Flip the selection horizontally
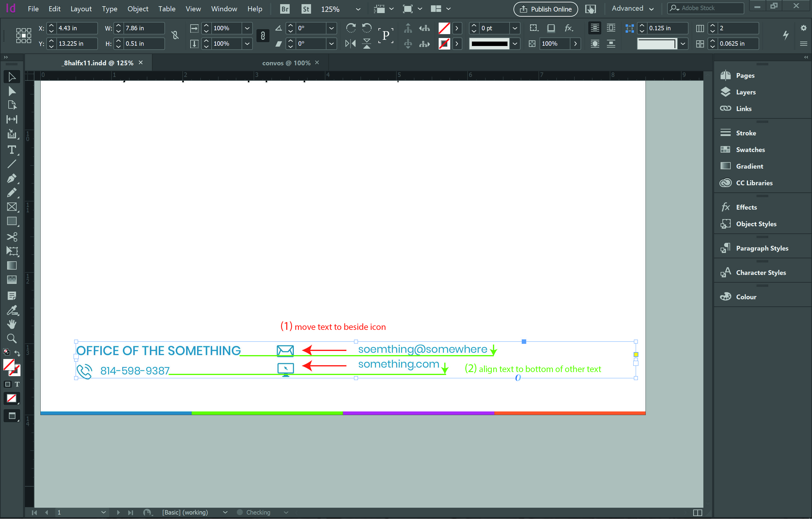Image resolution: width=812 pixels, height=519 pixels. [x=351, y=44]
